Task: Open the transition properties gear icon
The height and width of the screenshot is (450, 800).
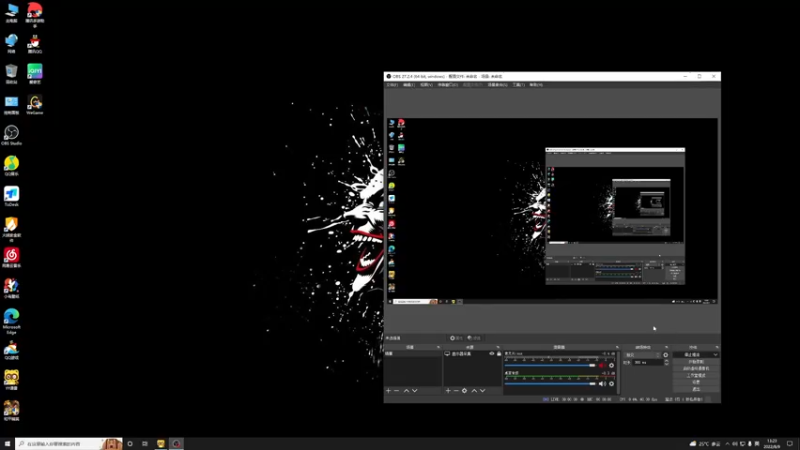Action: tap(665, 355)
